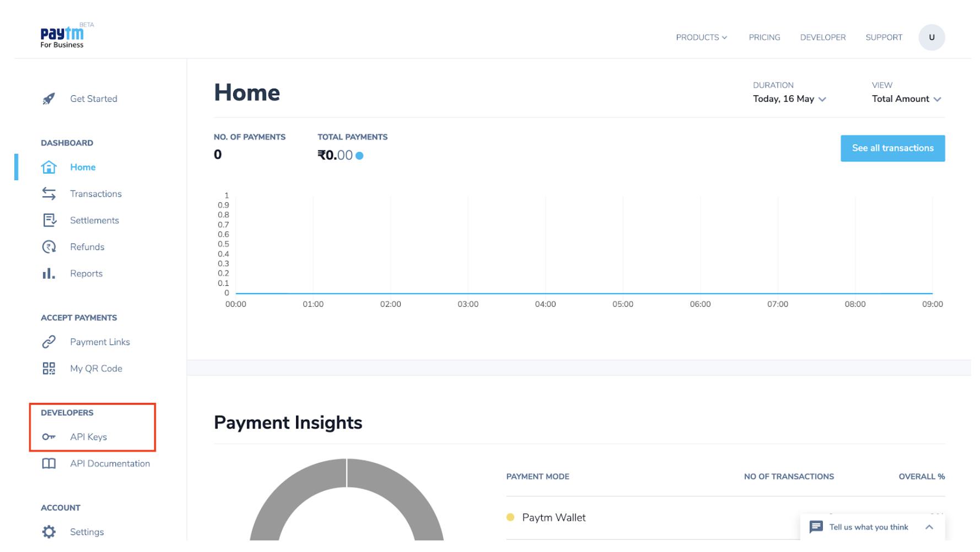Screen dimensions: 980x552
Task: Open Payment Links under Accept Payments
Action: (100, 342)
